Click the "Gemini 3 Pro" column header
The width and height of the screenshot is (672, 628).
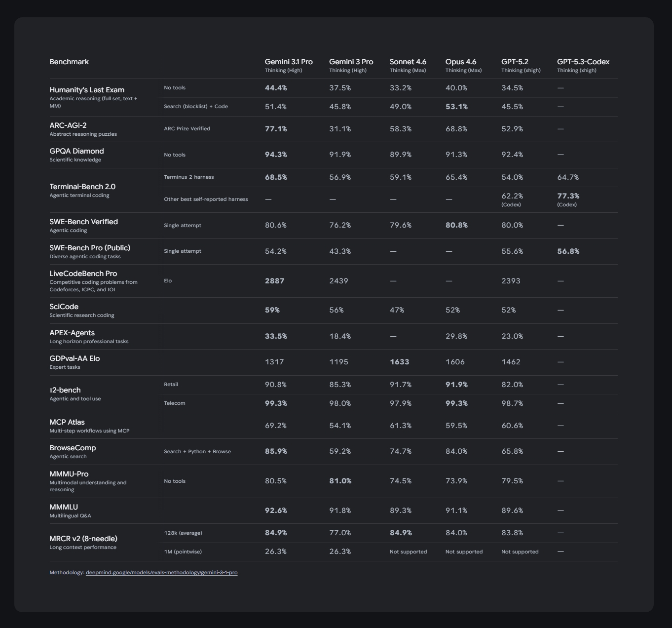pos(351,62)
